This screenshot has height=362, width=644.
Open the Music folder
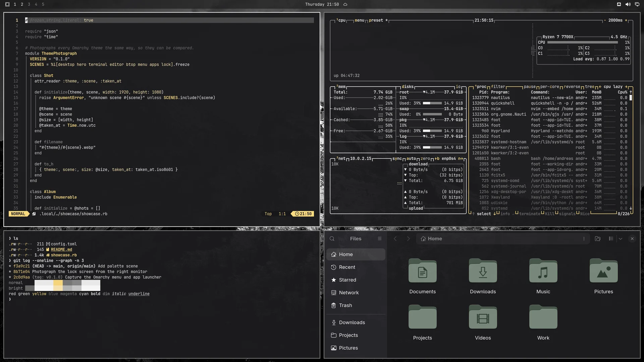[543, 277]
